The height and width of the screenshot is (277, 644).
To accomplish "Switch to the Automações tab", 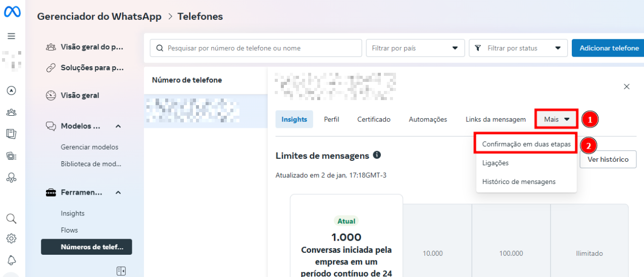I will (428, 119).
